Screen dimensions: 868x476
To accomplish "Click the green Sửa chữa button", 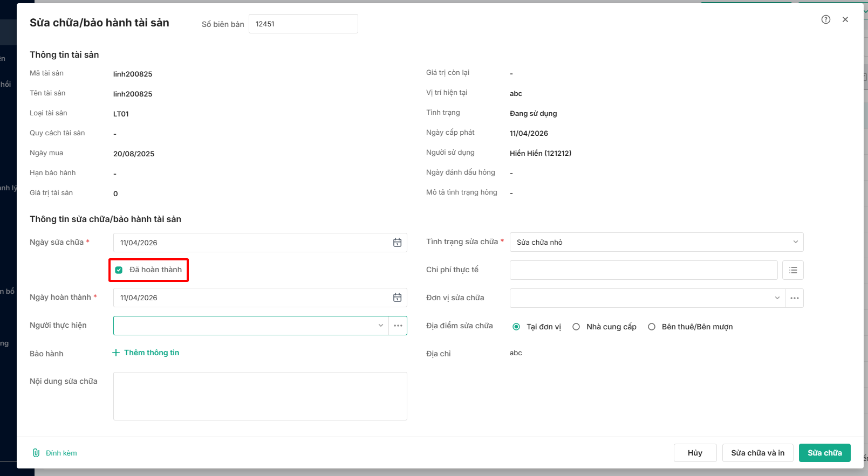I will pos(824,453).
